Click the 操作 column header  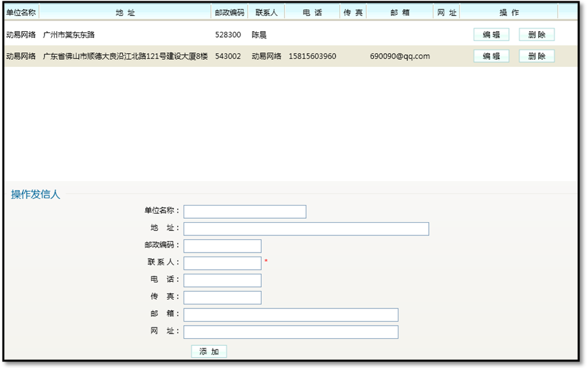click(509, 13)
